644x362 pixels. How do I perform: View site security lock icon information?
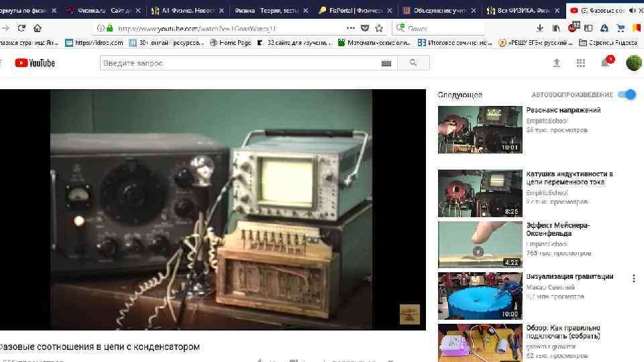pos(109,28)
